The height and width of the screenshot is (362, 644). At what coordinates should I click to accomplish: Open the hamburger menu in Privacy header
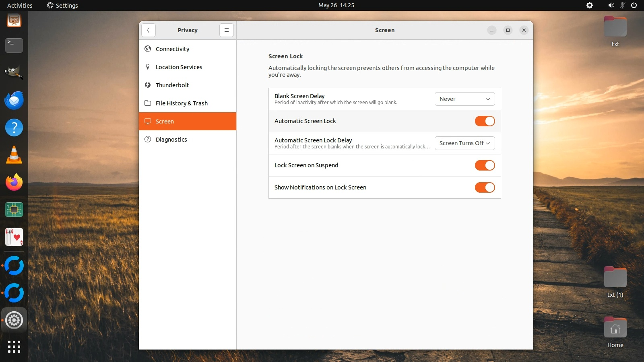[x=227, y=30]
